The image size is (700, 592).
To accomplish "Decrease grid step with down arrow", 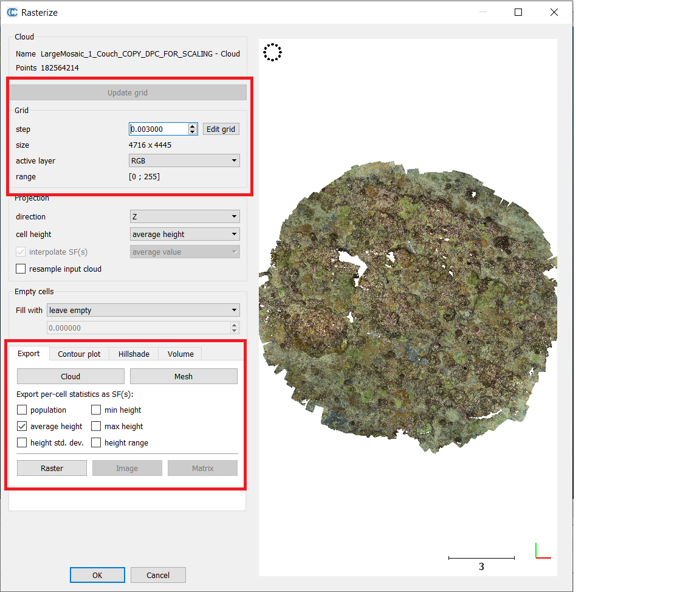I will pyautogui.click(x=193, y=132).
